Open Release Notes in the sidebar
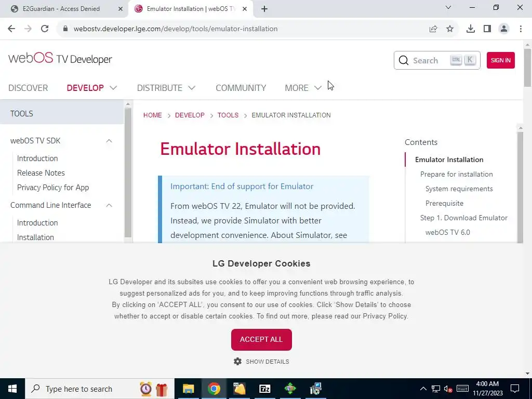 click(41, 173)
